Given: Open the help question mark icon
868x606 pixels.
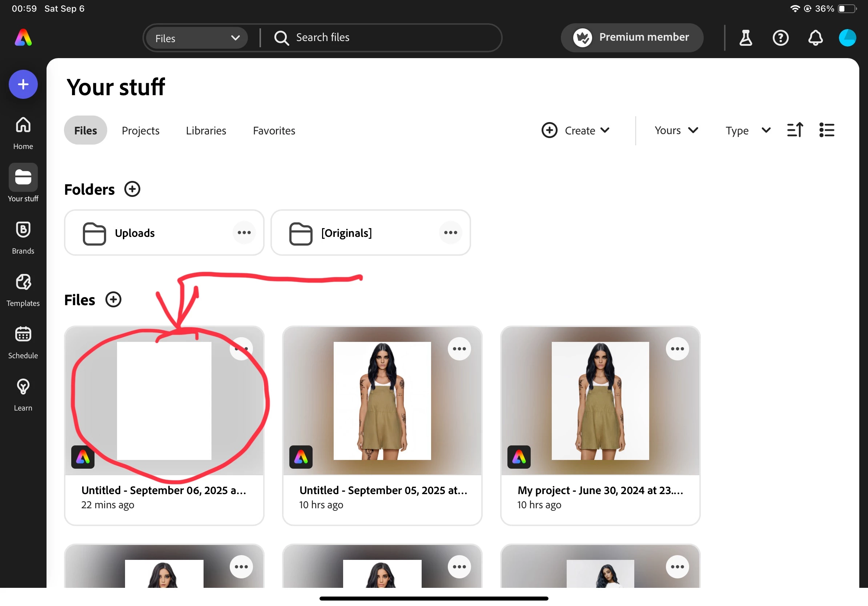Looking at the screenshot, I should [x=780, y=38].
